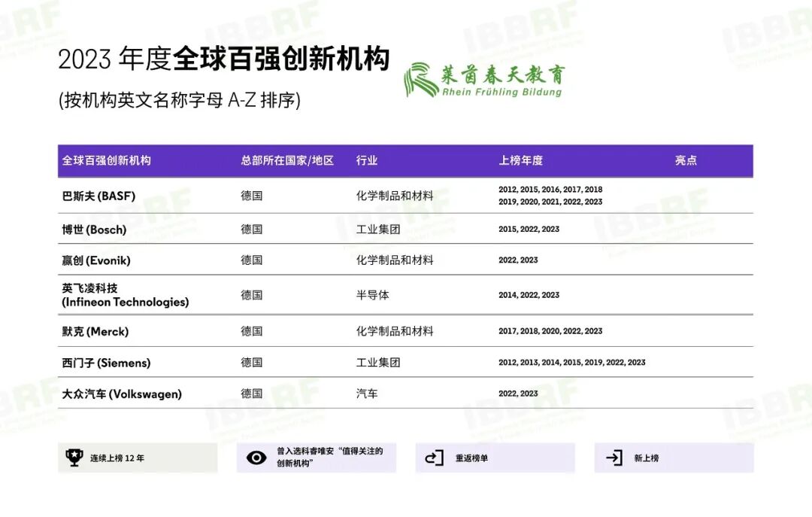Select the 新上榜 legend label

647,458
